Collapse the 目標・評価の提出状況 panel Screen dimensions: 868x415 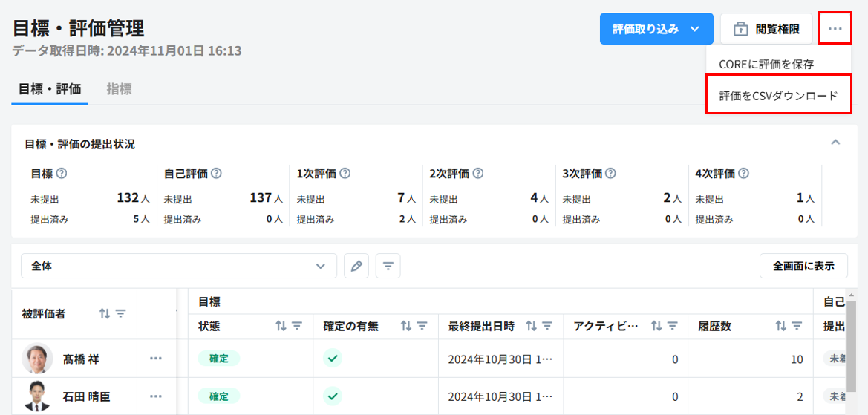[835, 142]
